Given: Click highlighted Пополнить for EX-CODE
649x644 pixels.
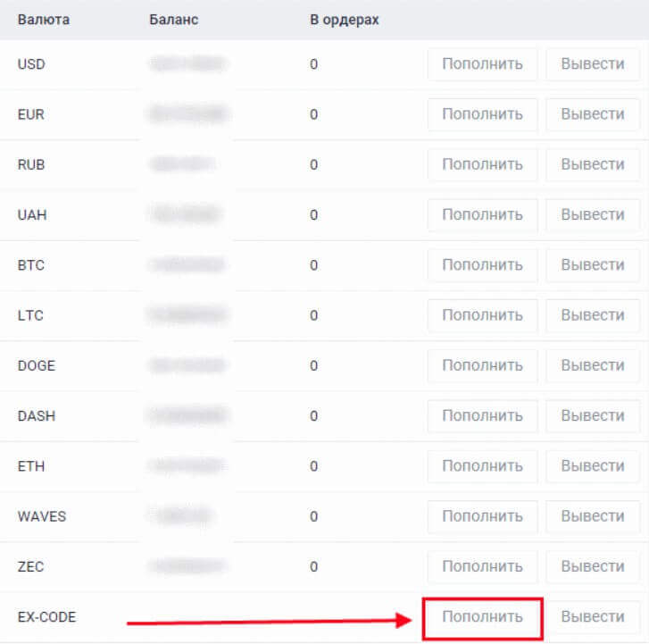Looking at the screenshot, I should (482, 617).
